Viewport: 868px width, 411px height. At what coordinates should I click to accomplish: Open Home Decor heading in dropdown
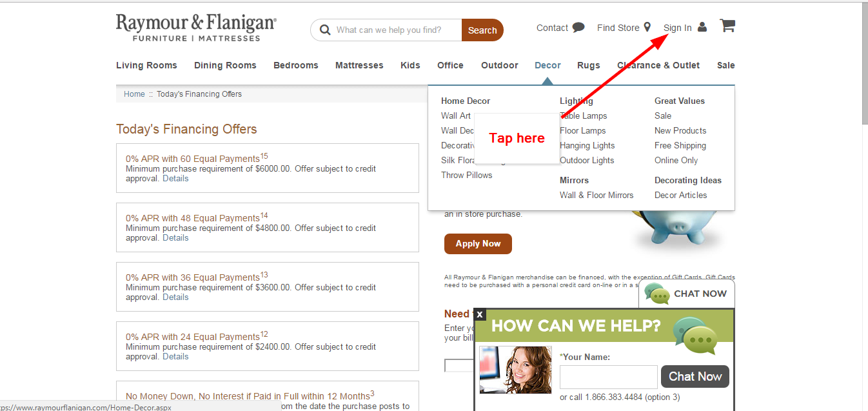point(466,101)
